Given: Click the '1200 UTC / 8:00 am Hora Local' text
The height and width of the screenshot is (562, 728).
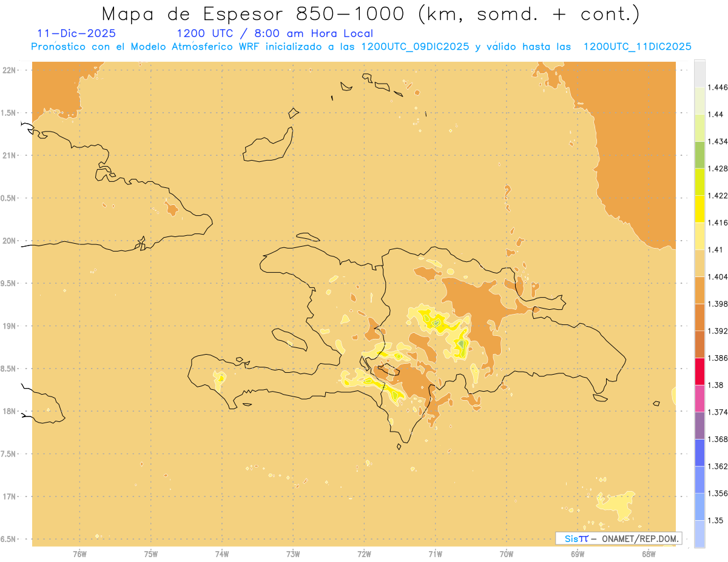Looking at the screenshot, I should 275,33.
